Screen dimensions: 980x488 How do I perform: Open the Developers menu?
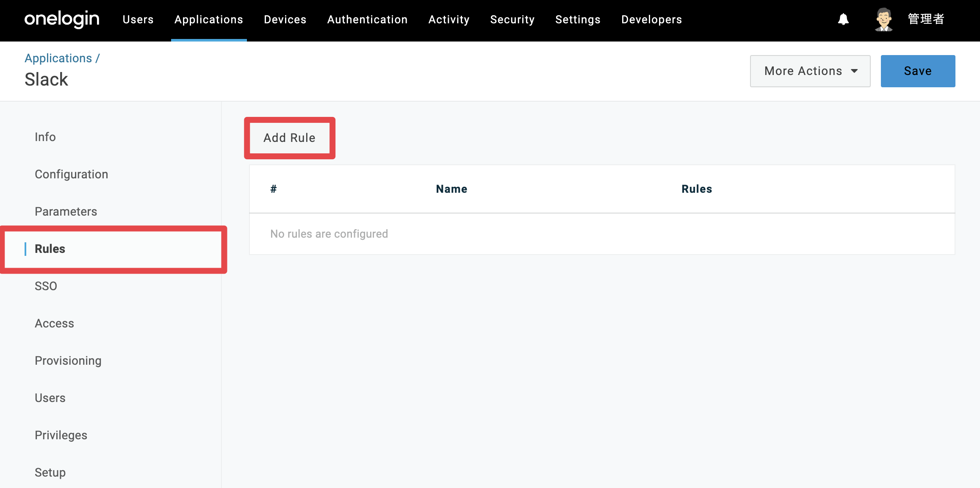651,19
